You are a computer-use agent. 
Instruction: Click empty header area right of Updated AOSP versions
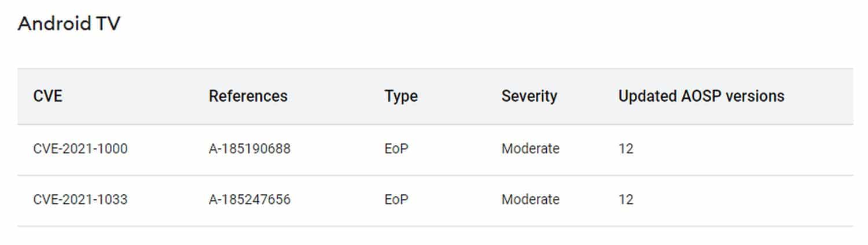point(822,96)
